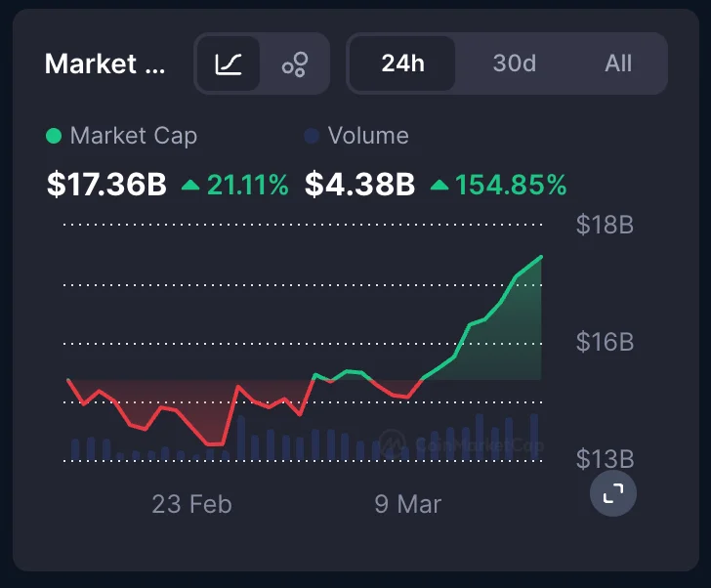Click the $4.38B volume value
This screenshot has height=588, width=711.
(x=360, y=185)
